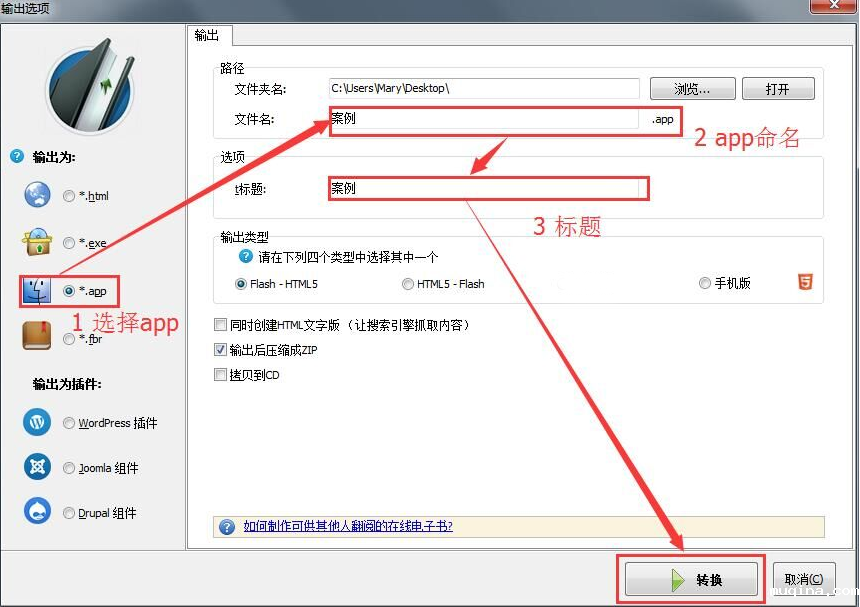Click the padlock icon for EXE output
This screenshot has height=607, width=860.
37,242
